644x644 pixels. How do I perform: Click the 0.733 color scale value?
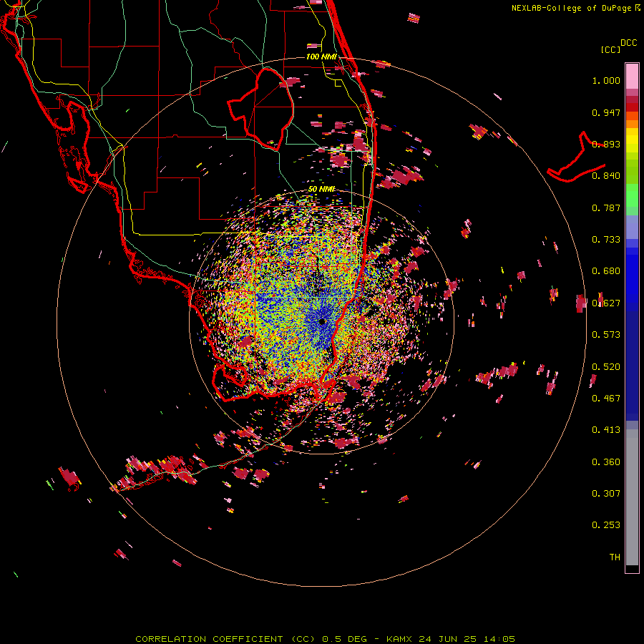[606, 240]
